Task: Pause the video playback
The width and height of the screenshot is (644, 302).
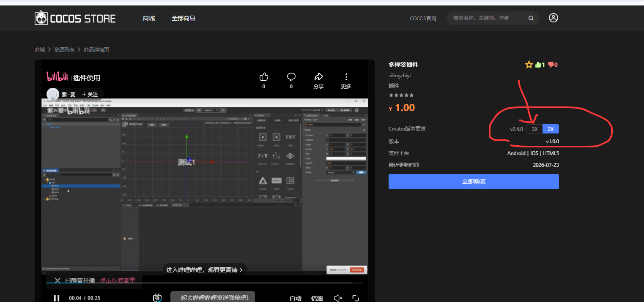Action: [x=56, y=298]
